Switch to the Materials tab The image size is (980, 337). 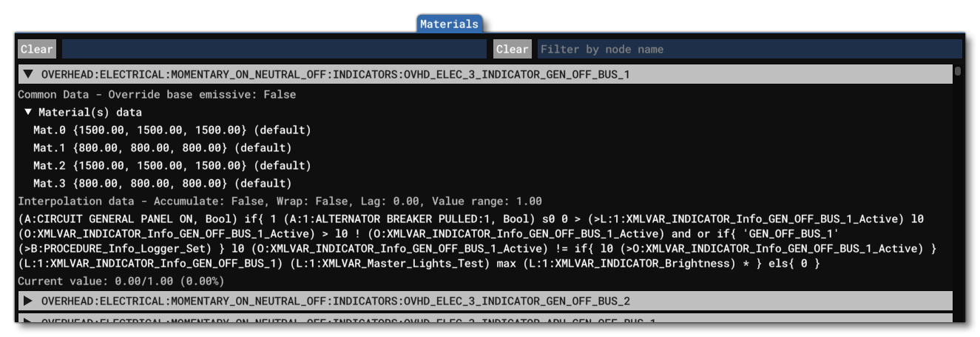449,24
